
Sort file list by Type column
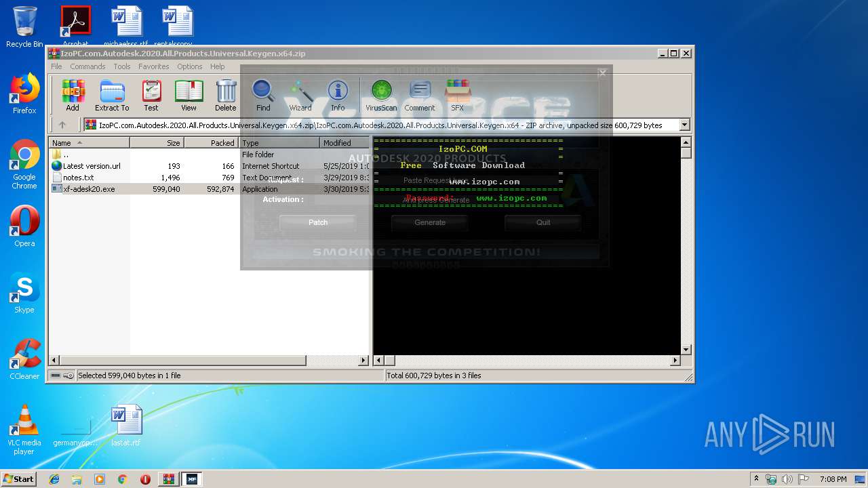[x=279, y=143]
